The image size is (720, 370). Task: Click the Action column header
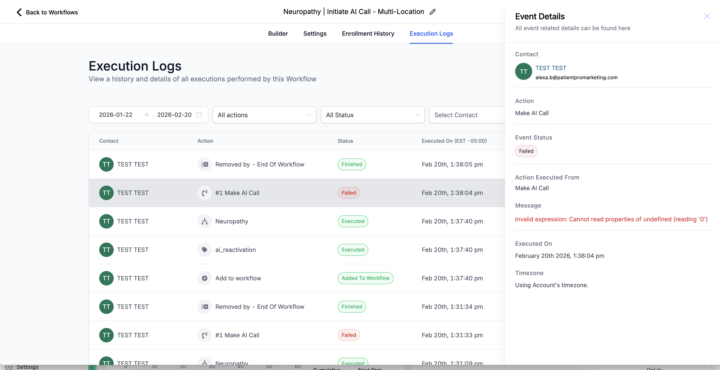tap(205, 141)
